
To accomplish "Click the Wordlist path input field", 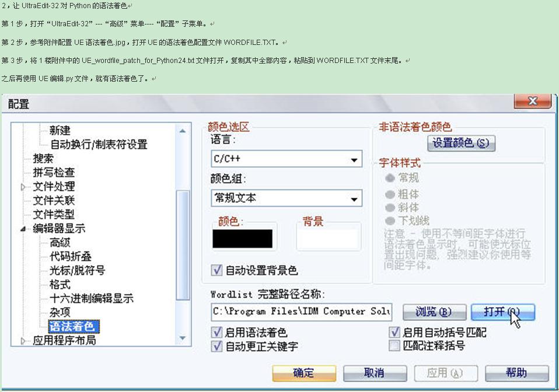I will (x=301, y=311).
